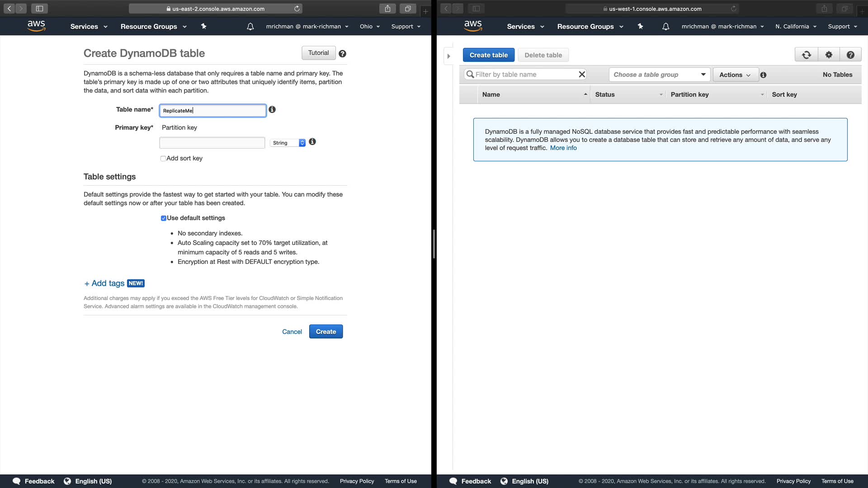Click info icon beside Table name field
868x488 pixels.
[x=272, y=110]
